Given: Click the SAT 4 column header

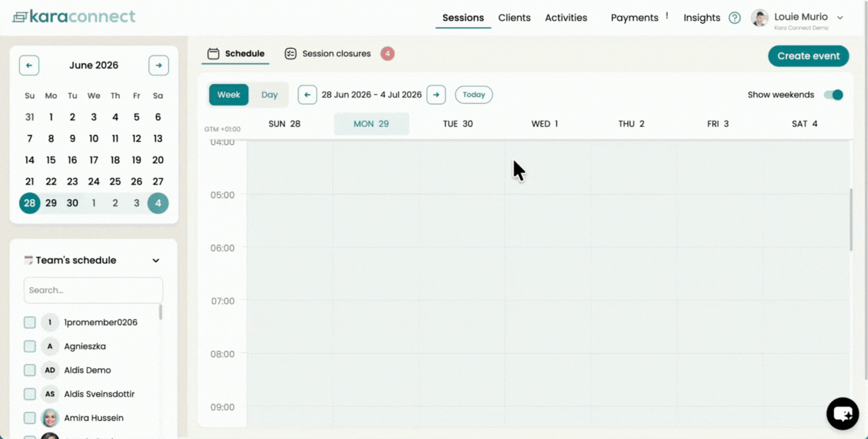Looking at the screenshot, I should pos(805,124).
